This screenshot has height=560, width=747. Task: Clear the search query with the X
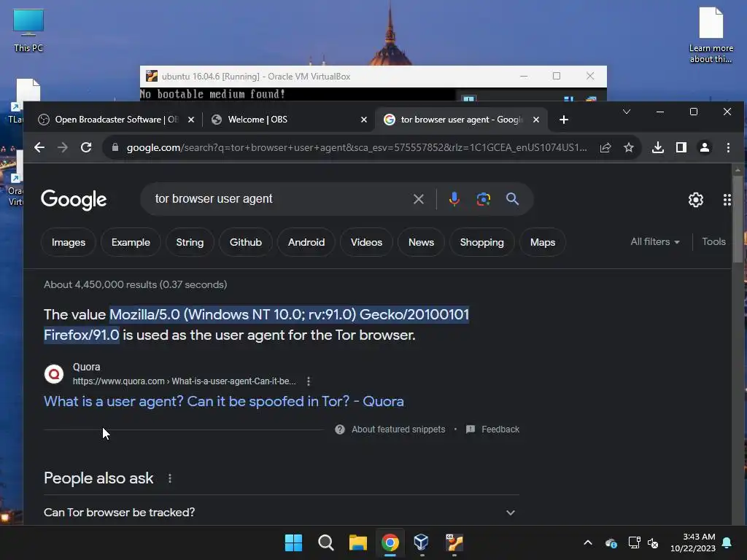click(418, 199)
